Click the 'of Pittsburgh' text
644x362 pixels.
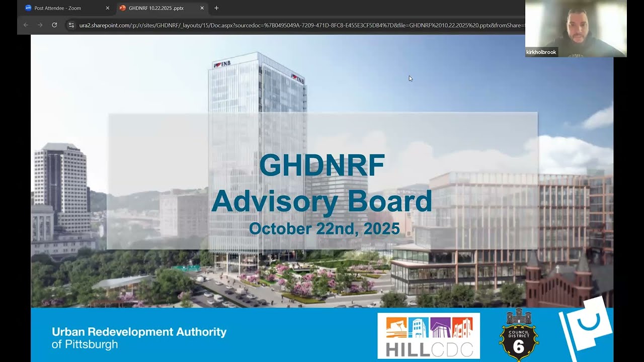85,344
